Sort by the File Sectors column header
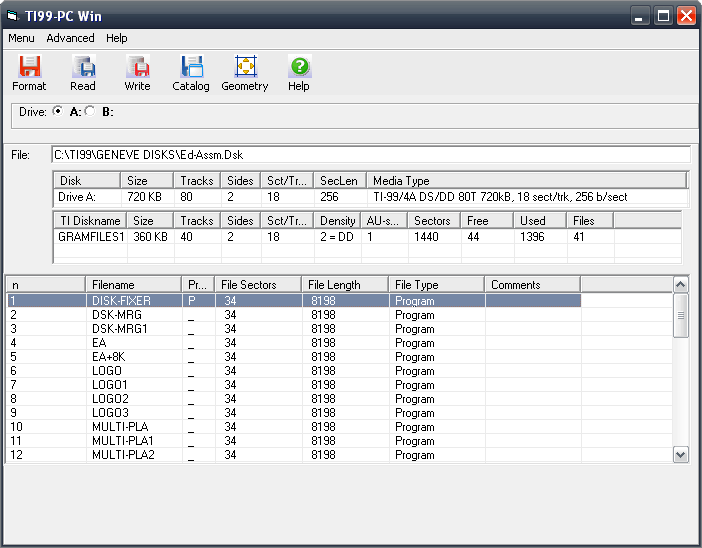This screenshot has height=548, width=702. tap(258, 285)
